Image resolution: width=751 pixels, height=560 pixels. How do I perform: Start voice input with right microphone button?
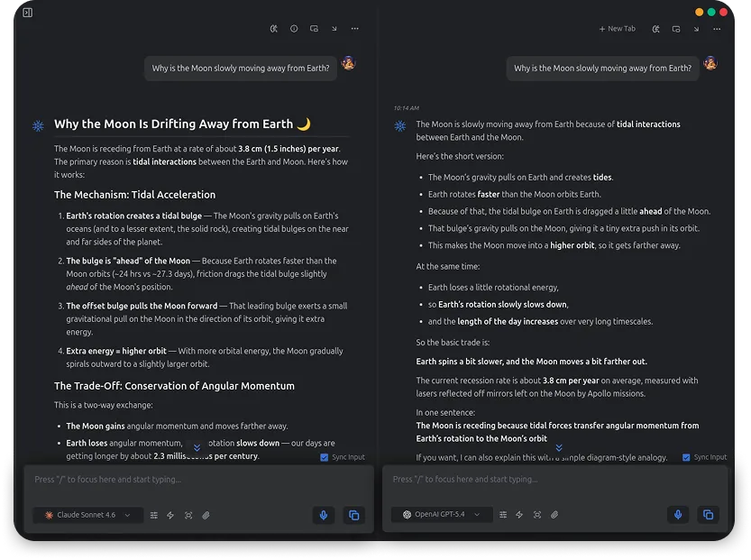tap(678, 515)
